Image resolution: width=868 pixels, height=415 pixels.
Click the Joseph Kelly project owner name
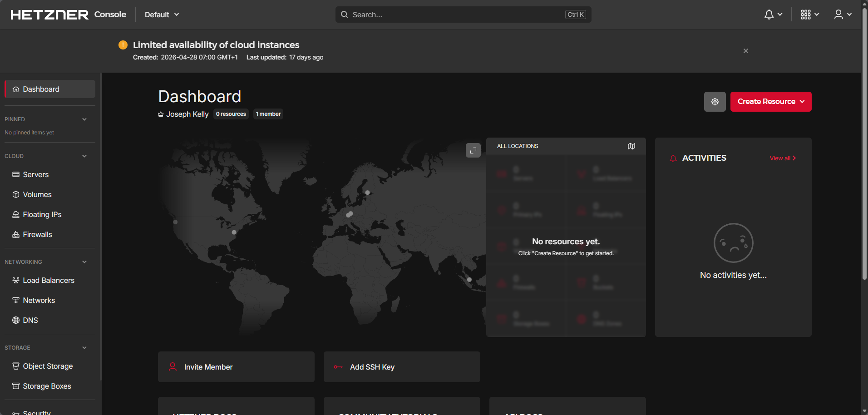tap(187, 114)
